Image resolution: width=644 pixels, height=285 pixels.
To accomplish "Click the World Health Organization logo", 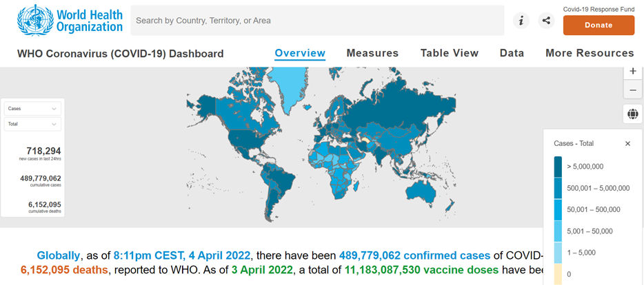I will tap(70, 21).
